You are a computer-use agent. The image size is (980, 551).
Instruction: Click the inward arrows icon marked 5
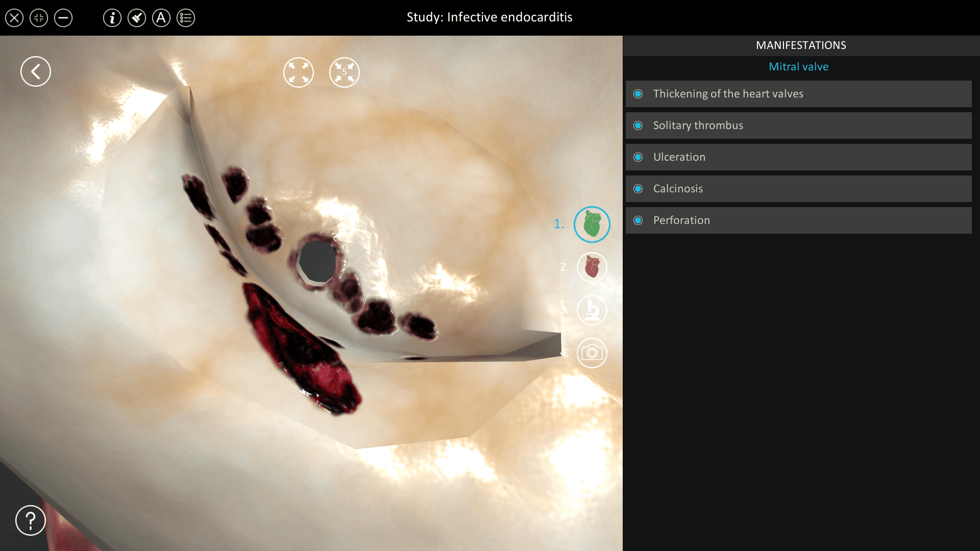pyautogui.click(x=345, y=72)
